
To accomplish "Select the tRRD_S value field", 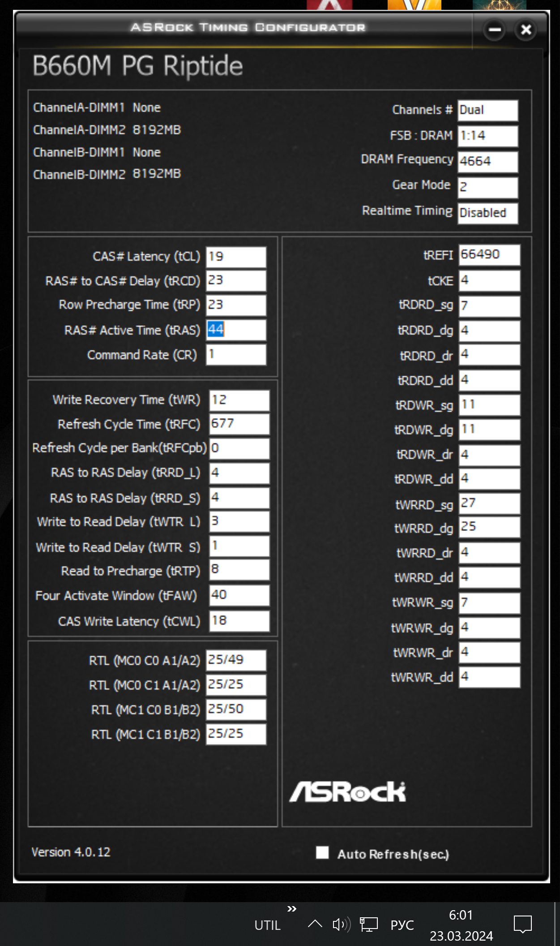I will coord(239,498).
